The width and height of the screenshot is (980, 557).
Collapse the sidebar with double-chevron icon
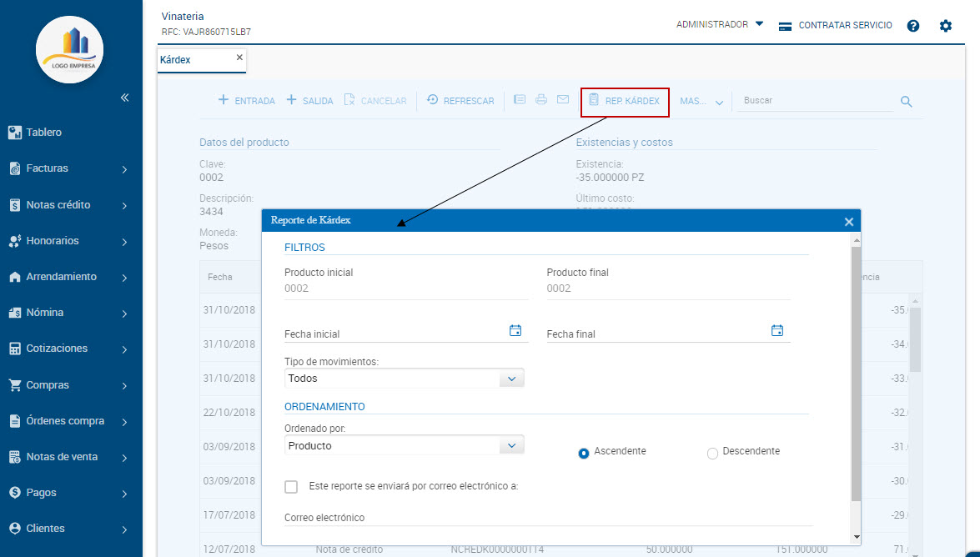pyautogui.click(x=124, y=98)
